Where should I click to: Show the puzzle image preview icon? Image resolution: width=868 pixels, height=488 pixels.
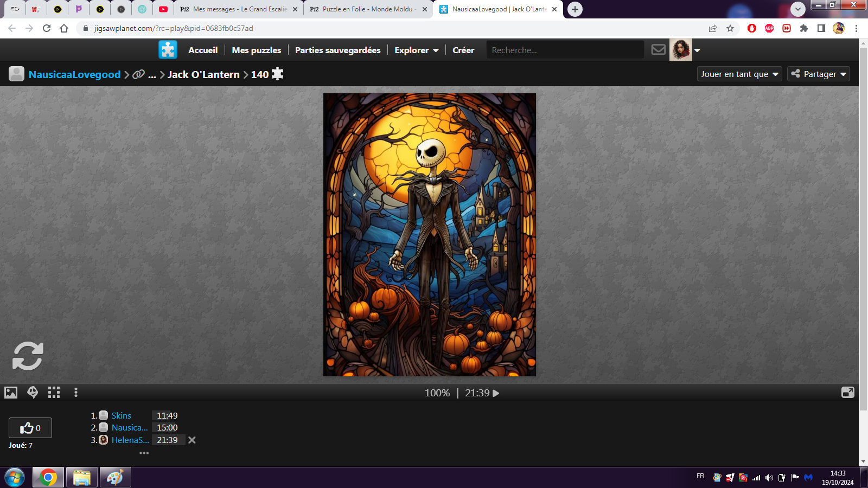(11, 393)
